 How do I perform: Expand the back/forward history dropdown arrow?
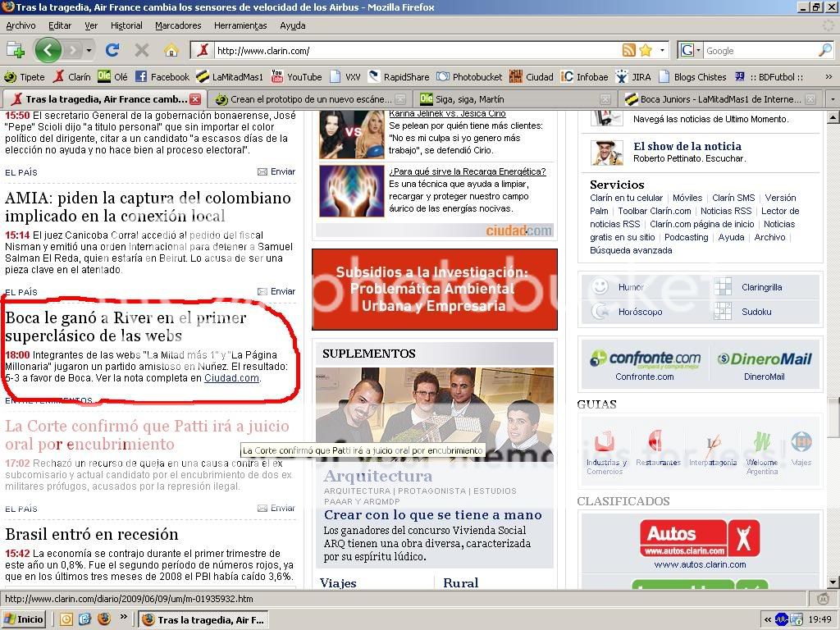[x=89, y=50]
